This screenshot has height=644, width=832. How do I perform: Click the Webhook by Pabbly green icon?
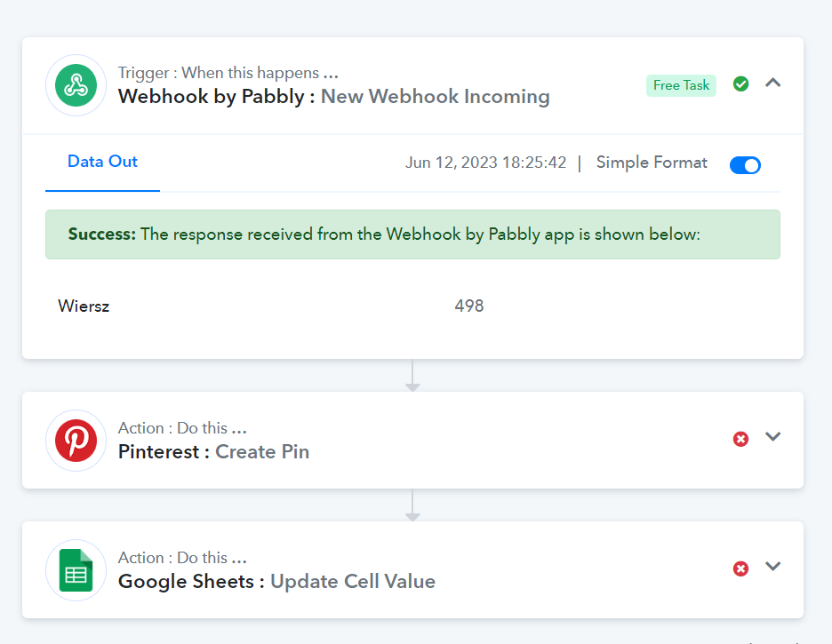[x=76, y=85]
